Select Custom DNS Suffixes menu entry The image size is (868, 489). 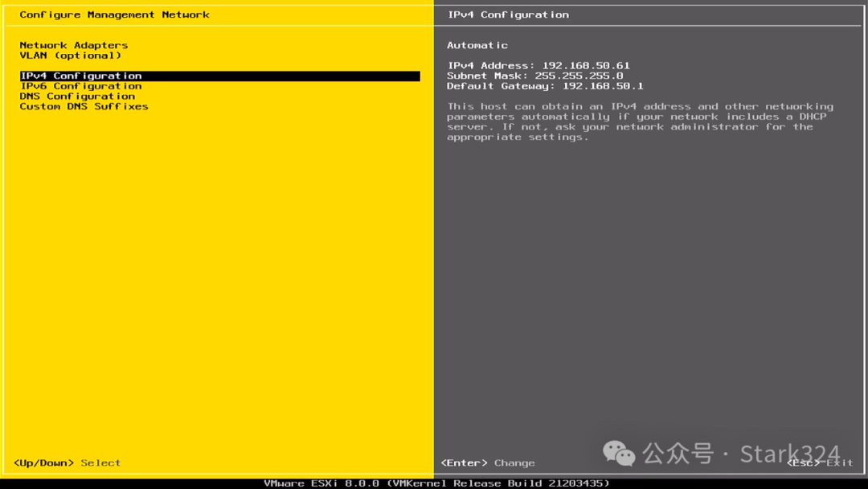[84, 106]
